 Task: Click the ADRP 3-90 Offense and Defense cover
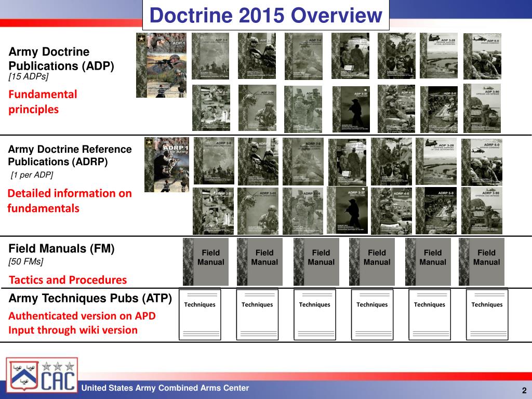482,211
